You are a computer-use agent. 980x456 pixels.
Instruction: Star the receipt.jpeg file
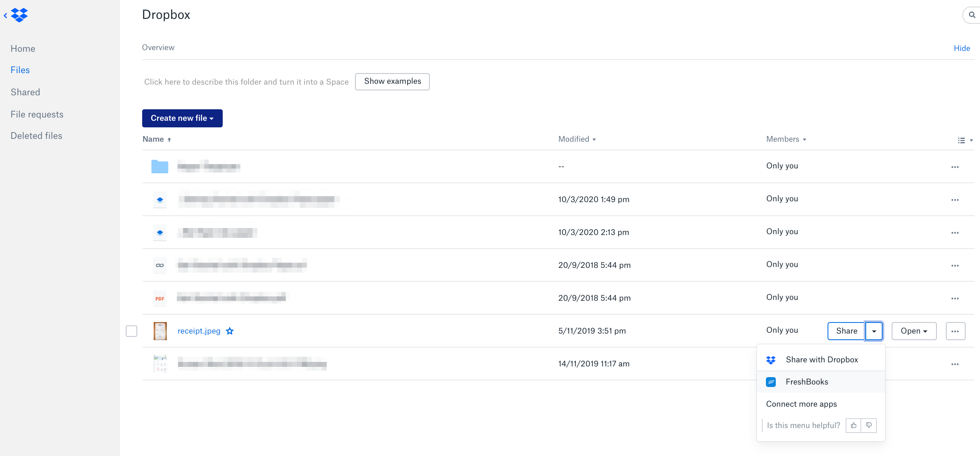pos(230,331)
